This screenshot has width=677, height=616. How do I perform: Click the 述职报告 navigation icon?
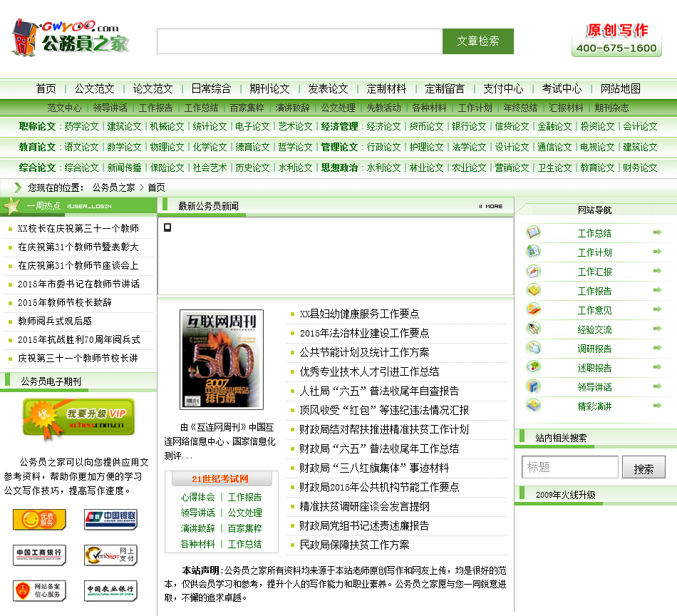click(534, 367)
